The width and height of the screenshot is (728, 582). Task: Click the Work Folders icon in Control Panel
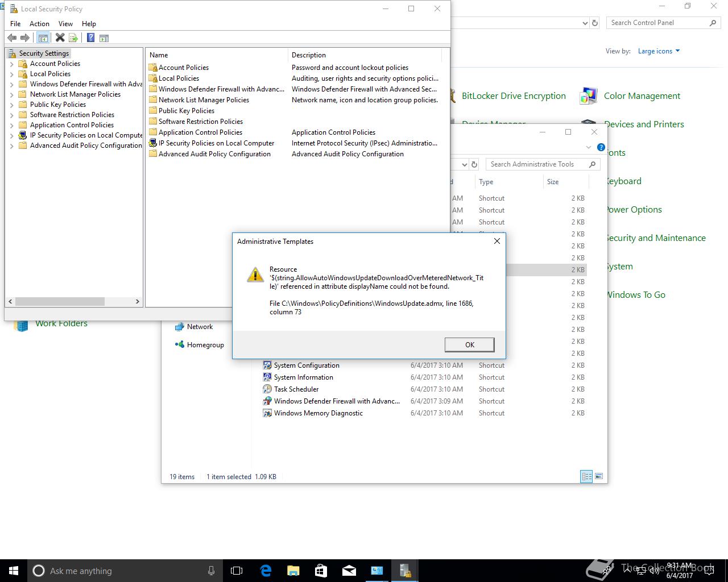(x=22, y=323)
